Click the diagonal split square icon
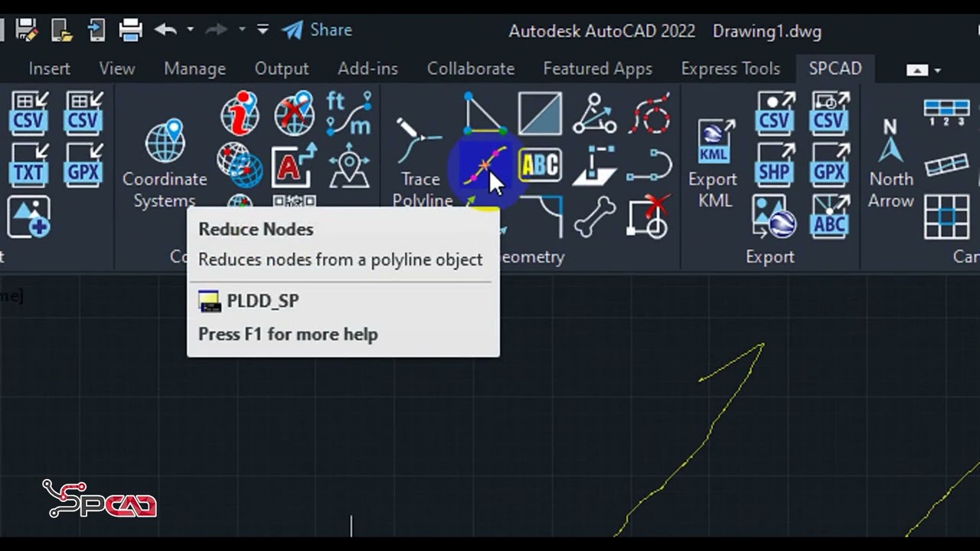Image resolution: width=980 pixels, height=551 pixels. tap(540, 113)
